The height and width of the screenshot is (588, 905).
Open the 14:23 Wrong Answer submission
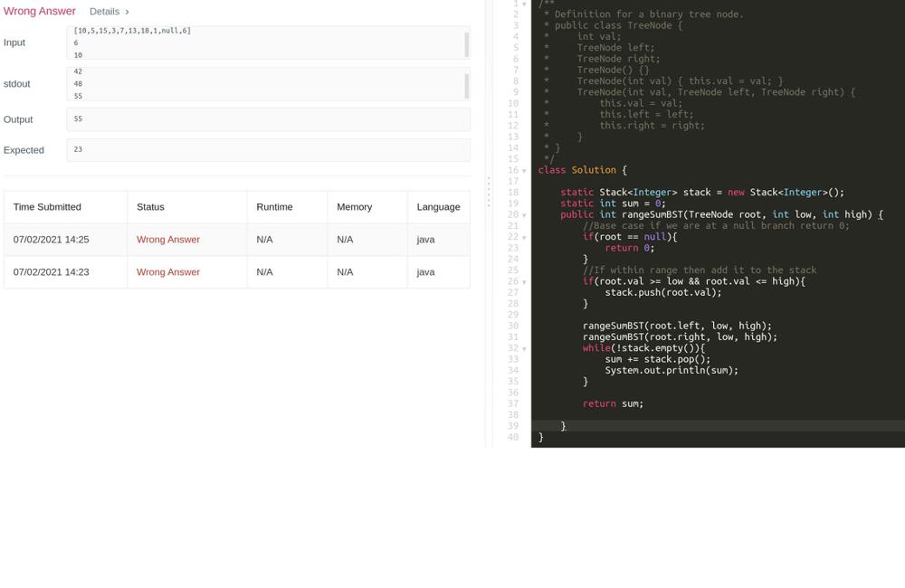click(x=168, y=271)
